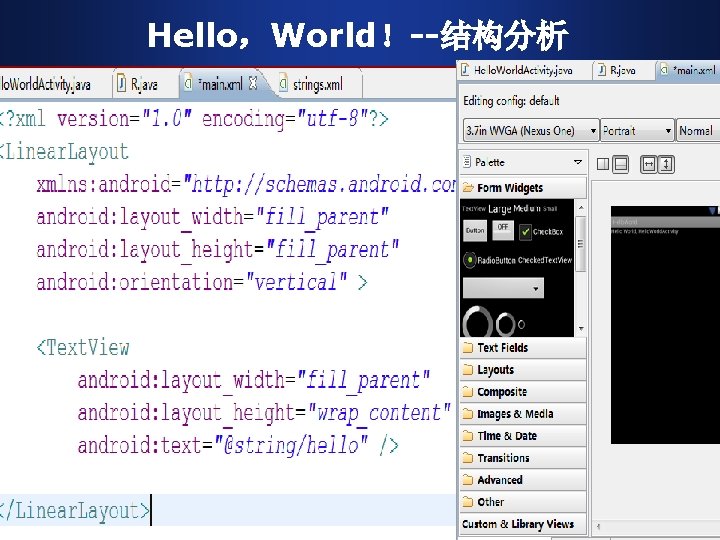Viewport: 720px width, 540px height.
Task: Pick the small ProgressBar ring widget
Action: 521,325
